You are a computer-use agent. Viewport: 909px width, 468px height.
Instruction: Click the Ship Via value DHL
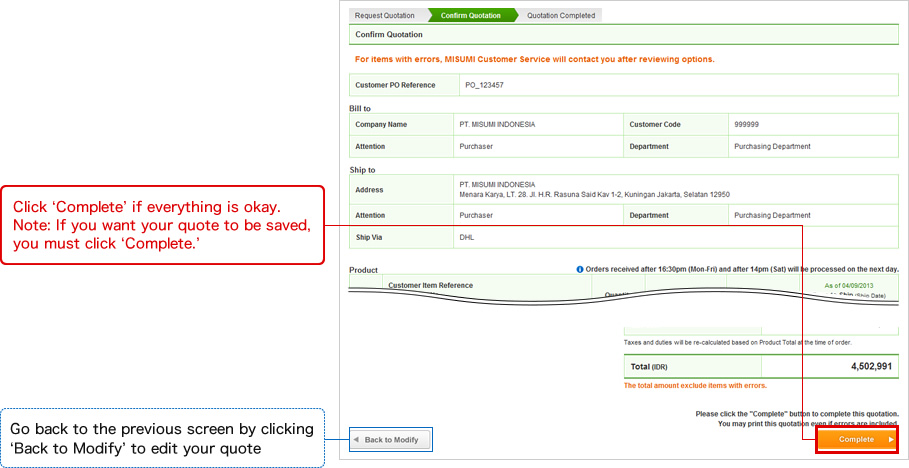pyautogui.click(x=467, y=238)
